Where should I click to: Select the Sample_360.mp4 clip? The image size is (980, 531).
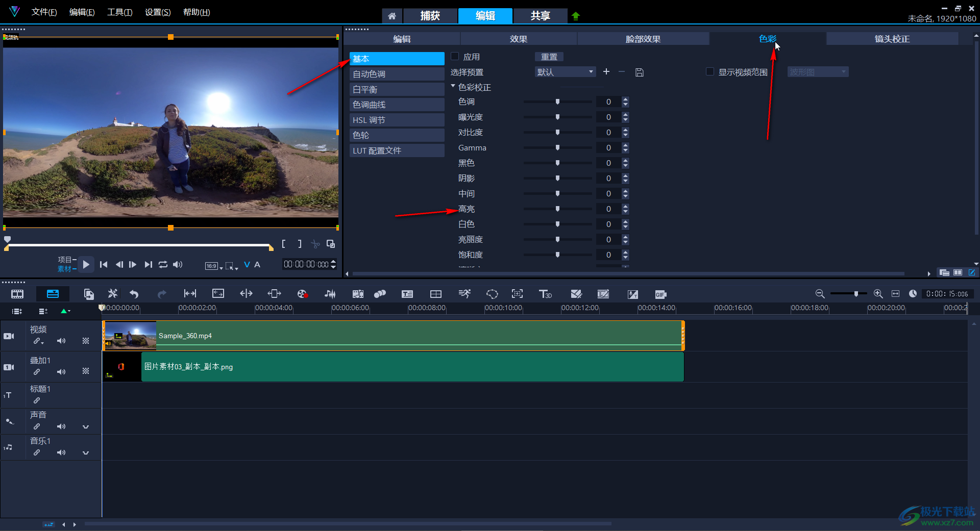coord(393,336)
